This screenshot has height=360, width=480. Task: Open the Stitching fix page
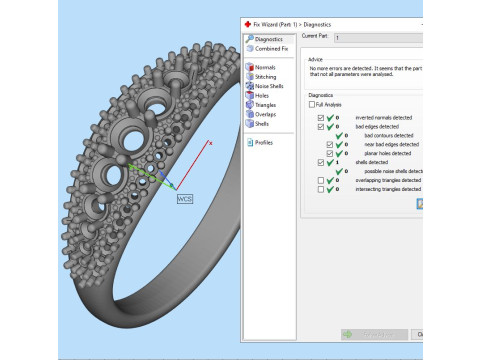coord(261,77)
